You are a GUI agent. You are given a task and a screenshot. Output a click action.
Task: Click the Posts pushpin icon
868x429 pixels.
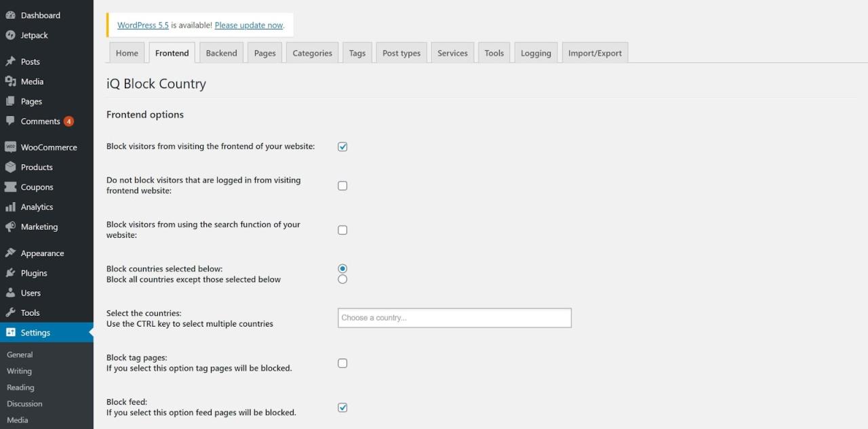pyautogui.click(x=10, y=62)
